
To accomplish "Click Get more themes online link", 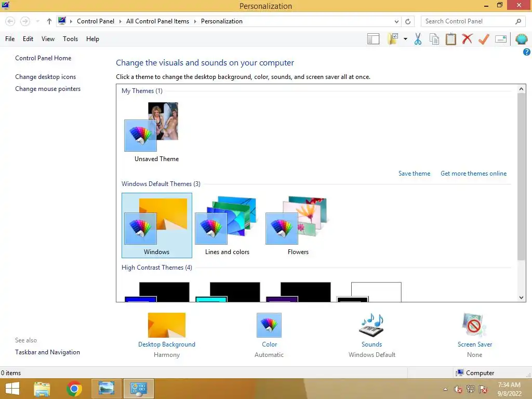I will coord(473,174).
